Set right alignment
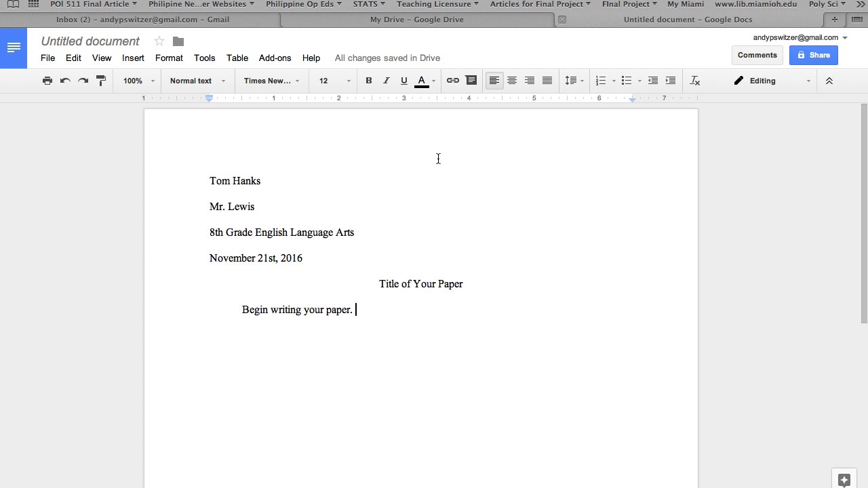 click(530, 81)
